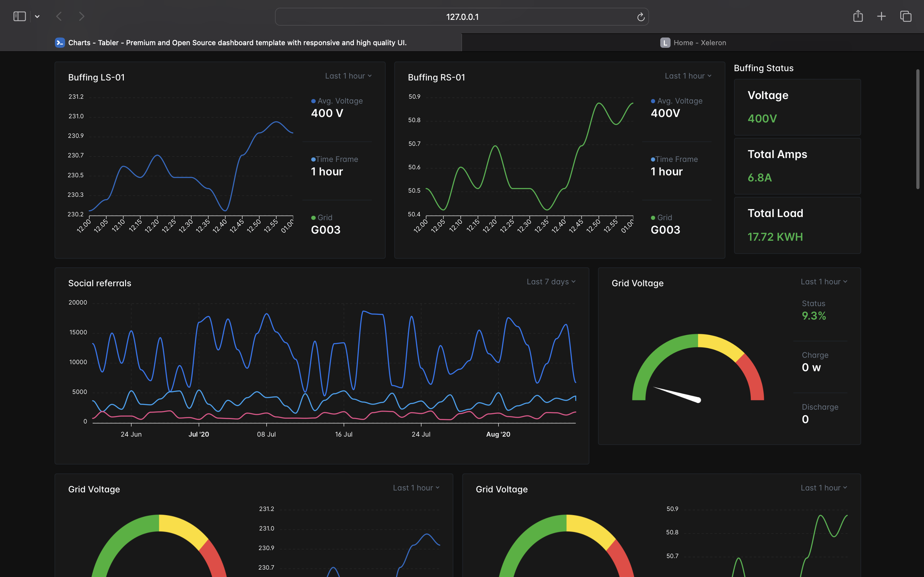This screenshot has width=924, height=577.
Task: Reload page using the refresh icon
Action: [x=641, y=17]
